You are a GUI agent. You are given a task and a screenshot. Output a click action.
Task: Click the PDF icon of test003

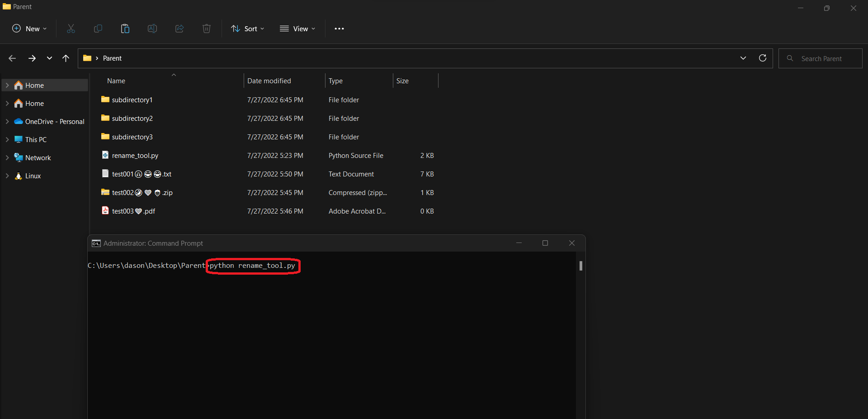click(105, 210)
